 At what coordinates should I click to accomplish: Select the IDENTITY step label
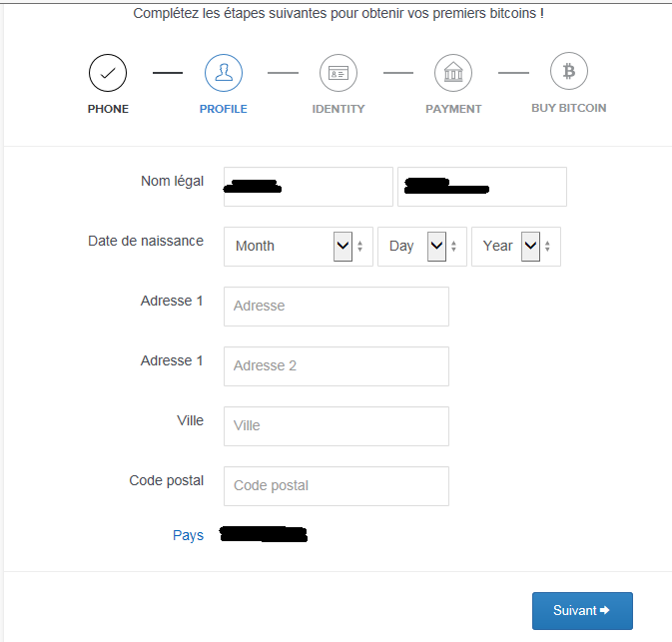coord(338,109)
